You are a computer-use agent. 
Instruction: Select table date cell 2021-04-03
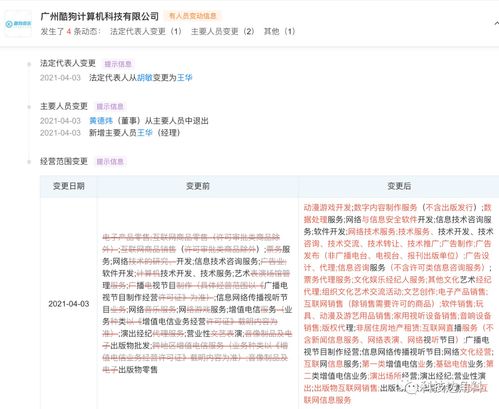click(69, 304)
